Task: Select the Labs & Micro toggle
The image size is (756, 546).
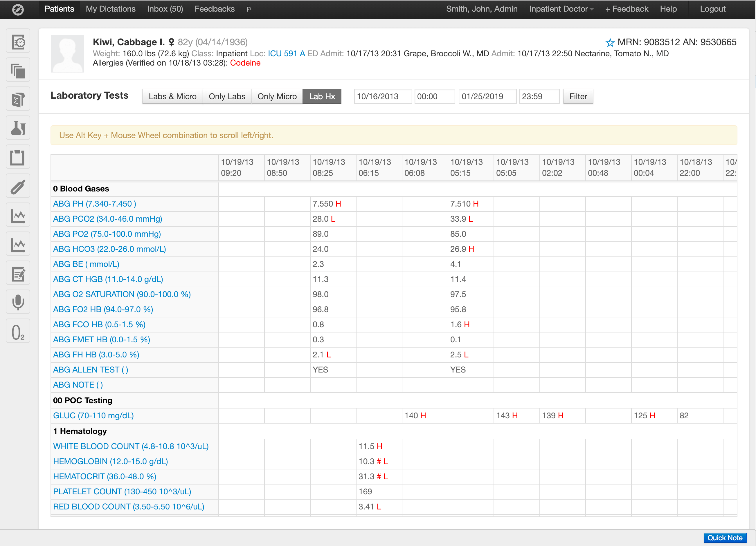Action: point(172,97)
